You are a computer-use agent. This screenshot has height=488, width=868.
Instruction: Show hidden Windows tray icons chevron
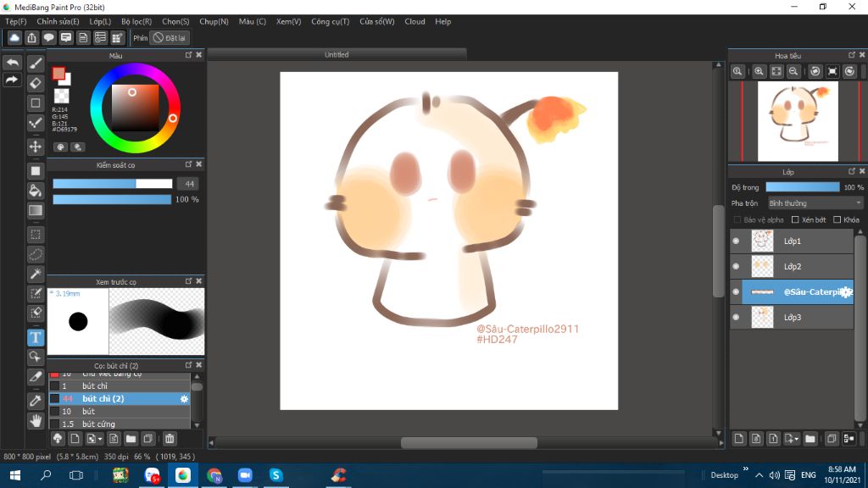pyautogui.click(x=759, y=475)
